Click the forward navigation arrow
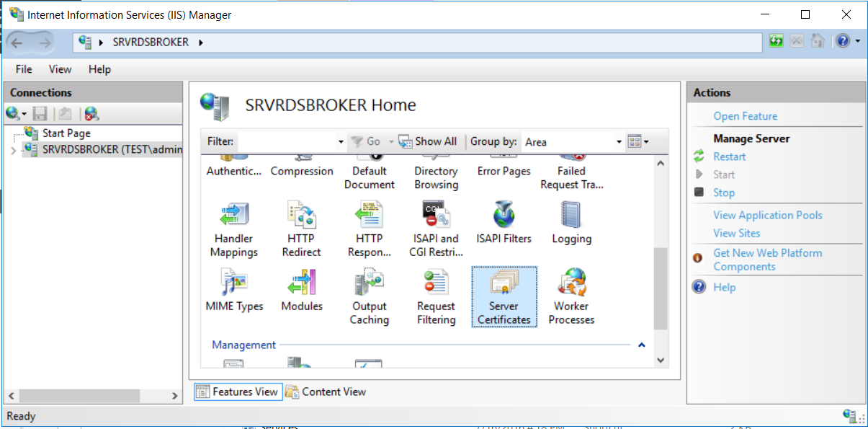This screenshot has width=868, height=429. [x=45, y=43]
